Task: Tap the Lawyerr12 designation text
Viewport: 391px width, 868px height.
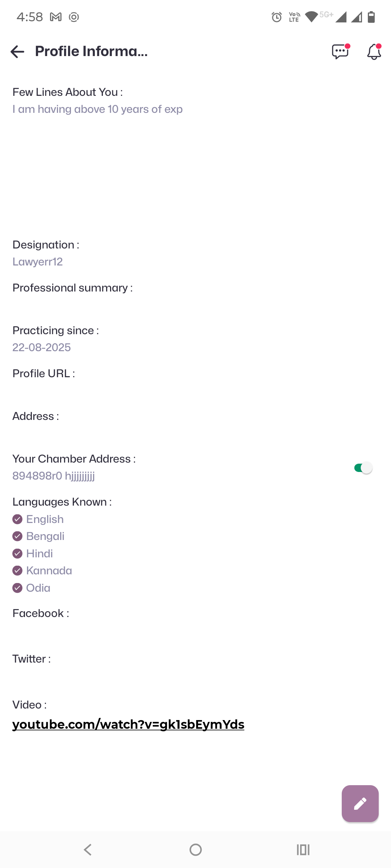Action: tap(38, 262)
